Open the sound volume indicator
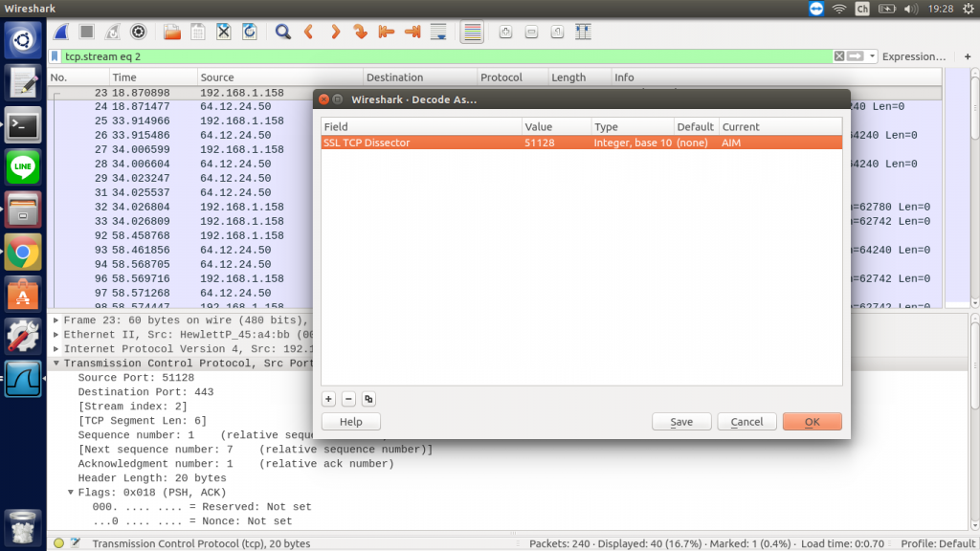 click(911, 9)
